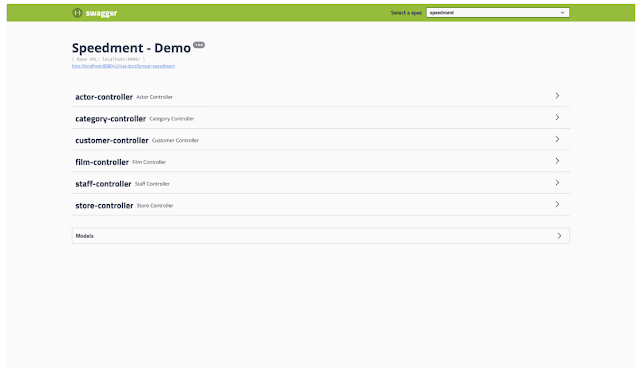Click the store-controller heading

pos(104,205)
